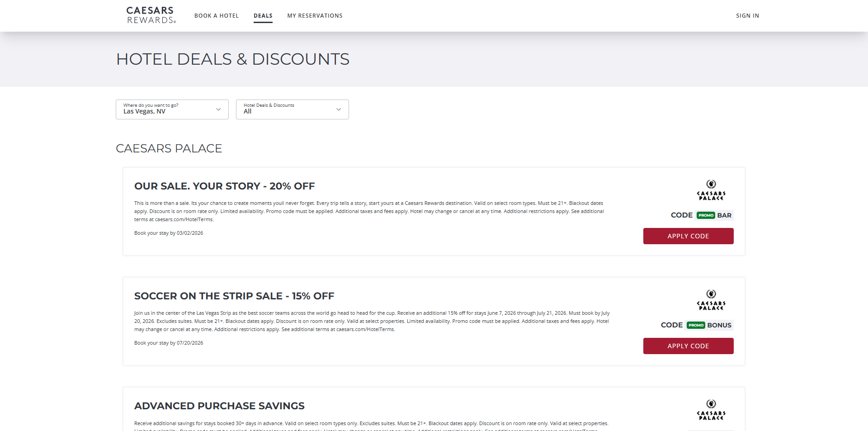The width and height of the screenshot is (868, 431).
Task: Switch to the BOOK A HOTEL tab
Action: tap(217, 15)
